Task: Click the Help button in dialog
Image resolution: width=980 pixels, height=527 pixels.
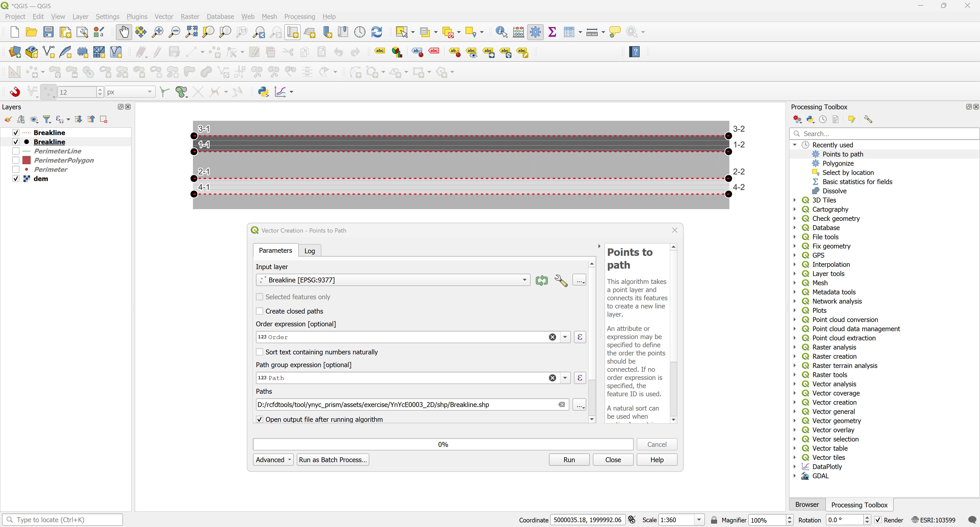Action: click(657, 460)
